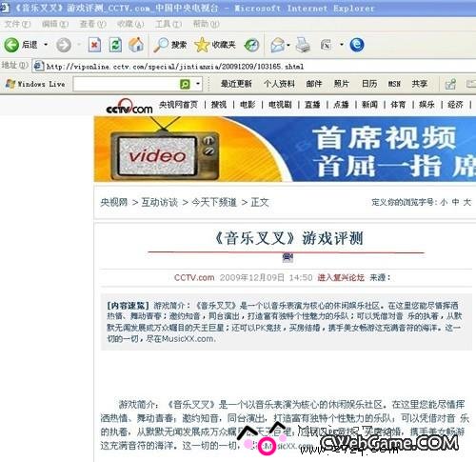The width and height of the screenshot is (476, 462).
Task: Click the 进入复兴论坛 link
Action: [x=341, y=277]
